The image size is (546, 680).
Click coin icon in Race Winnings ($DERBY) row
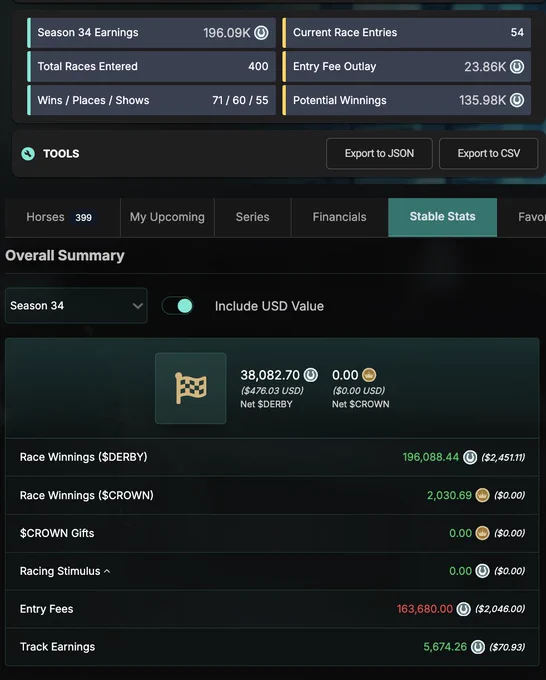pos(470,457)
